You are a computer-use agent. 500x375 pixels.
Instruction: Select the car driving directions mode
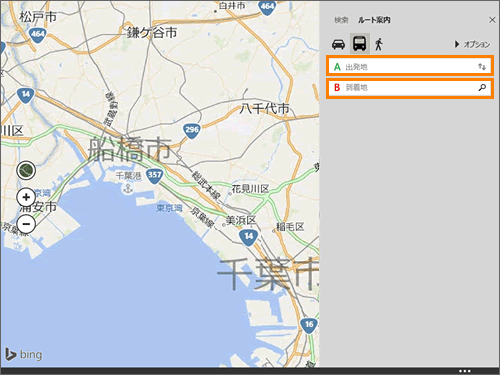338,44
